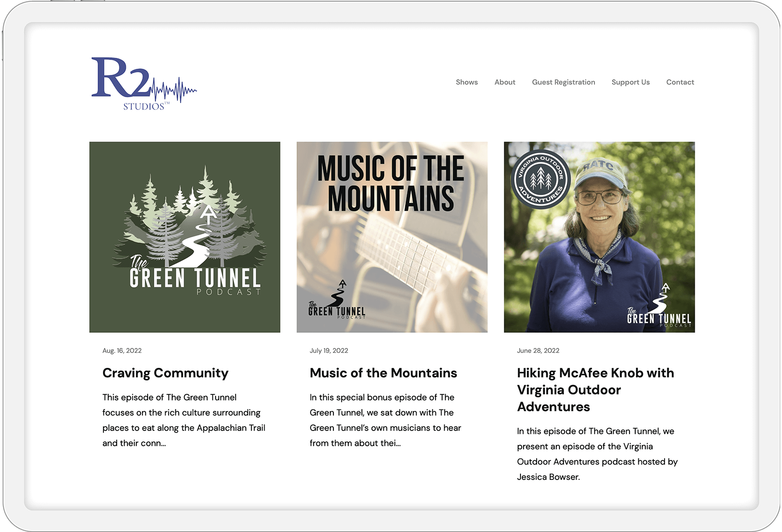
Task: Open the Music of the Mountains episode title
Action: click(383, 373)
